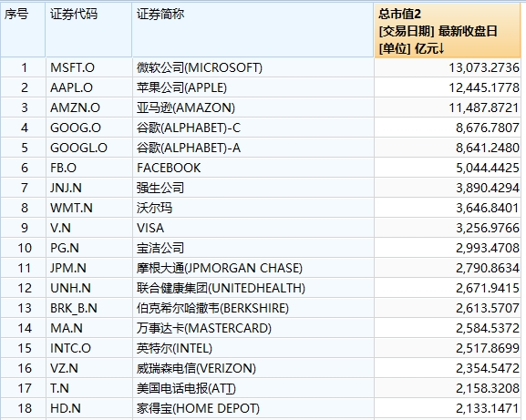Click the VISA name cell

(253, 228)
